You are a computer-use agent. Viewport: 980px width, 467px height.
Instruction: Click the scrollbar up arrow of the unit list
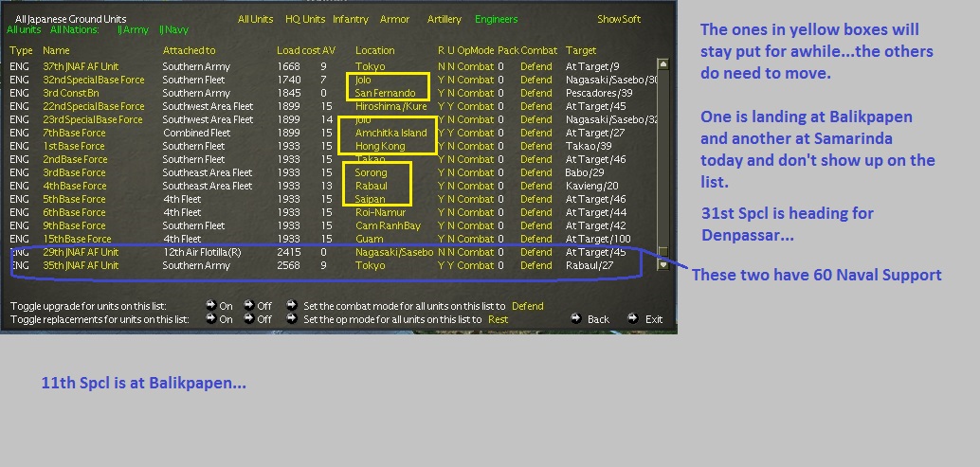pos(663,63)
